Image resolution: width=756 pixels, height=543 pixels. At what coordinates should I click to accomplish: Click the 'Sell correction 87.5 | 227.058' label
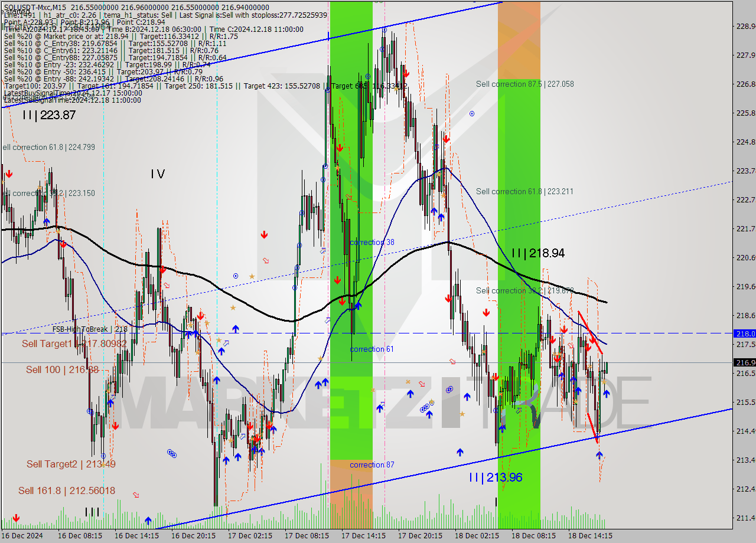pyautogui.click(x=525, y=84)
